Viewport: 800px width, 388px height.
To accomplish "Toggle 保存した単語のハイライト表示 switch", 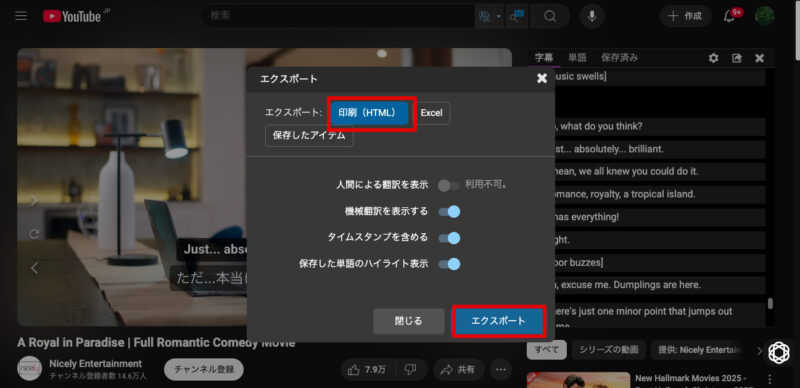I will pos(449,264).
